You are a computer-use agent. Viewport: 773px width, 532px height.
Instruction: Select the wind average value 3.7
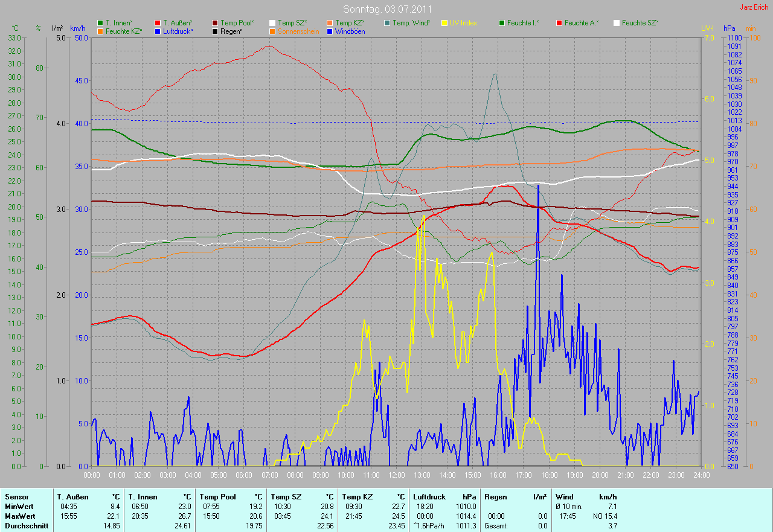[x=612, y=526]
